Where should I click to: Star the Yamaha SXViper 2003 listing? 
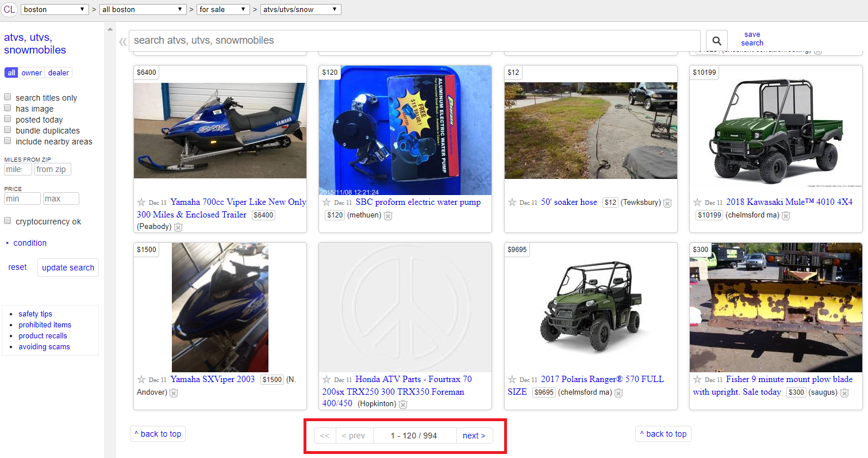(x=141, y=380)
